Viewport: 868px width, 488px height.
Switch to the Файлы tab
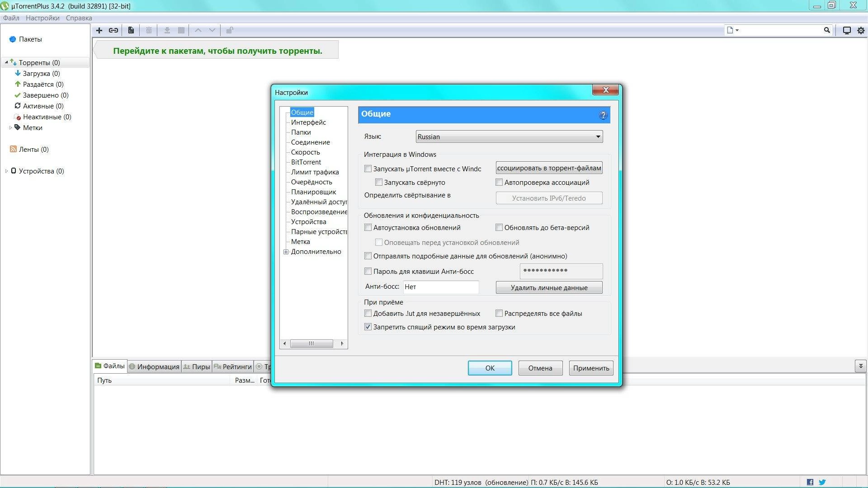pyautogui.click(x=110, y=366)
